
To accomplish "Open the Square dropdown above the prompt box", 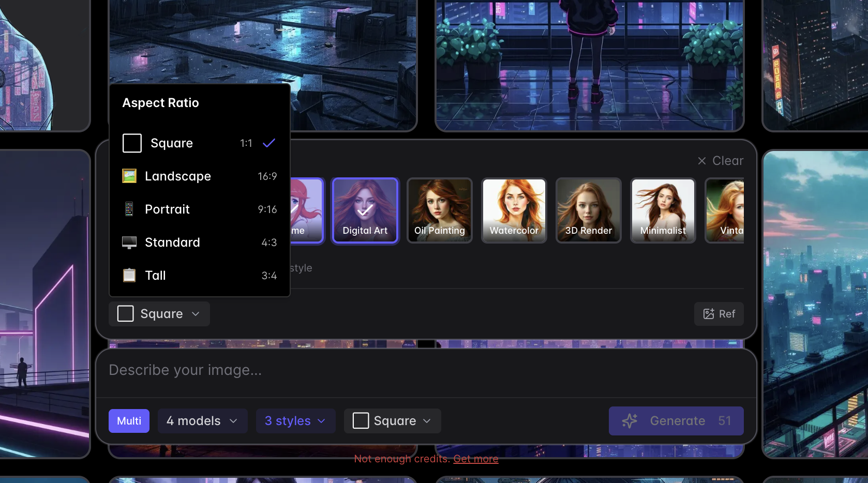I will pyautogui.click(x=159, y=313).
